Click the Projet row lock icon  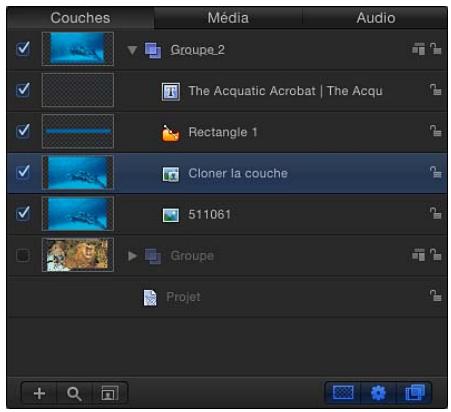[x=435, y=296]
